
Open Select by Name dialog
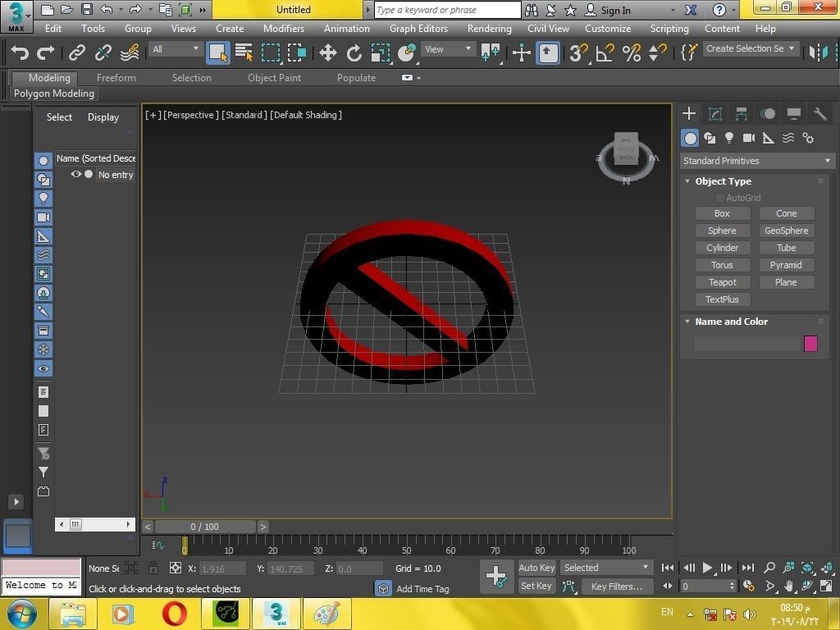pos(244,52)
